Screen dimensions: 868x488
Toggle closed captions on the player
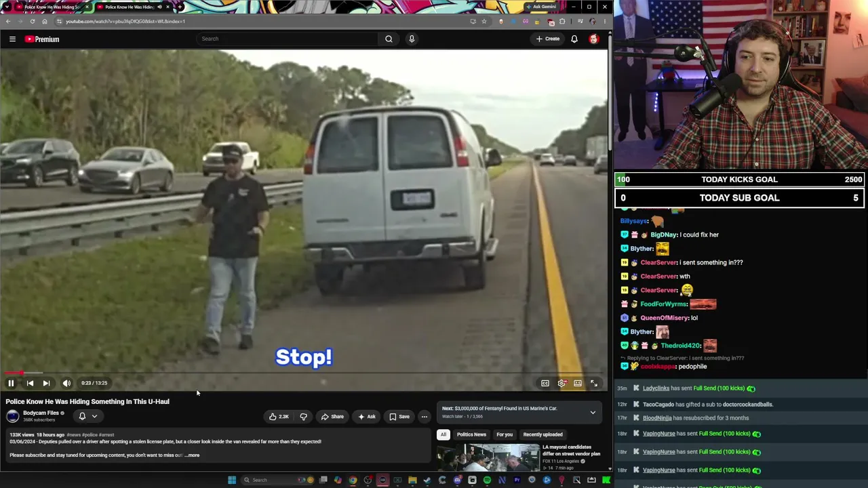(x=545, y=383)
